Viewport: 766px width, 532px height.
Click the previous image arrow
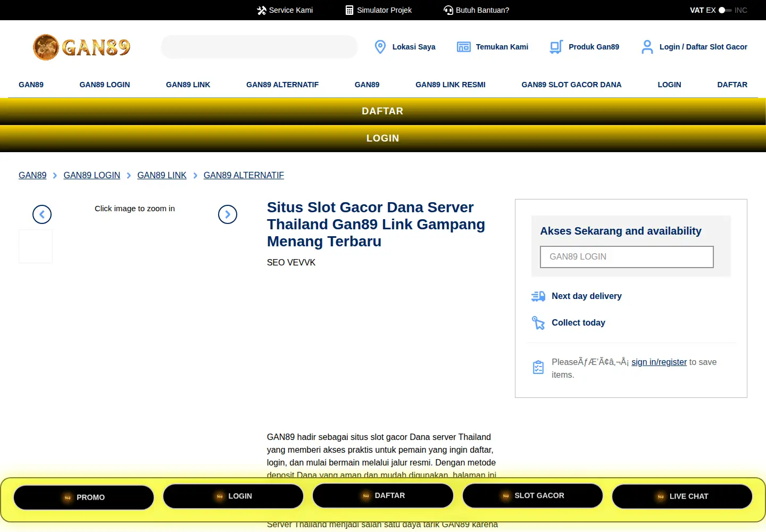tap(42, 214)
